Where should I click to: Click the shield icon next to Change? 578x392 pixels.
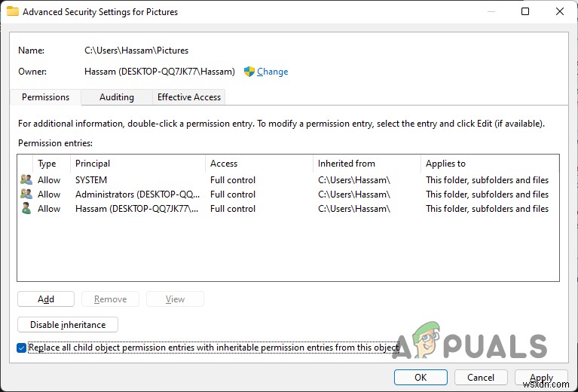(x=249, y=72)
